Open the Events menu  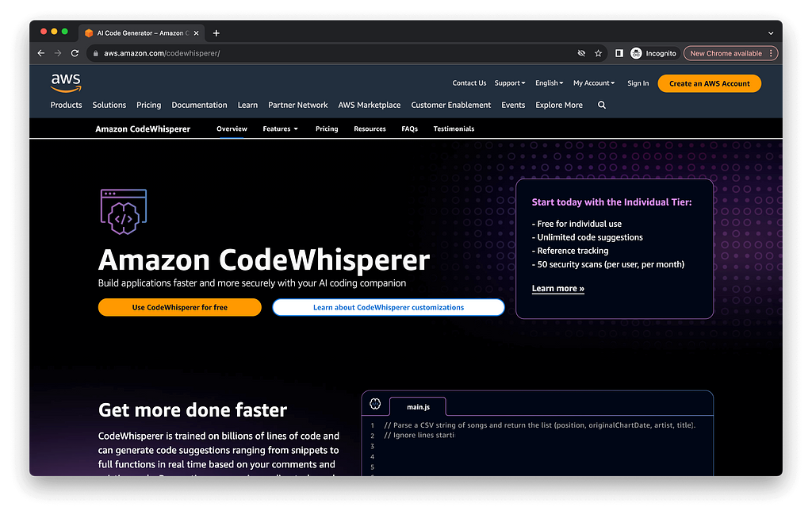click(513, 106)
